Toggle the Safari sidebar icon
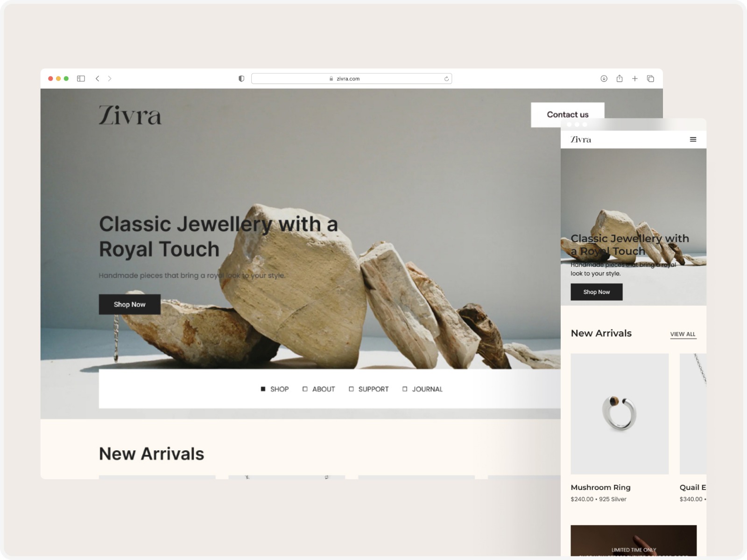 [x=81, y=78]
